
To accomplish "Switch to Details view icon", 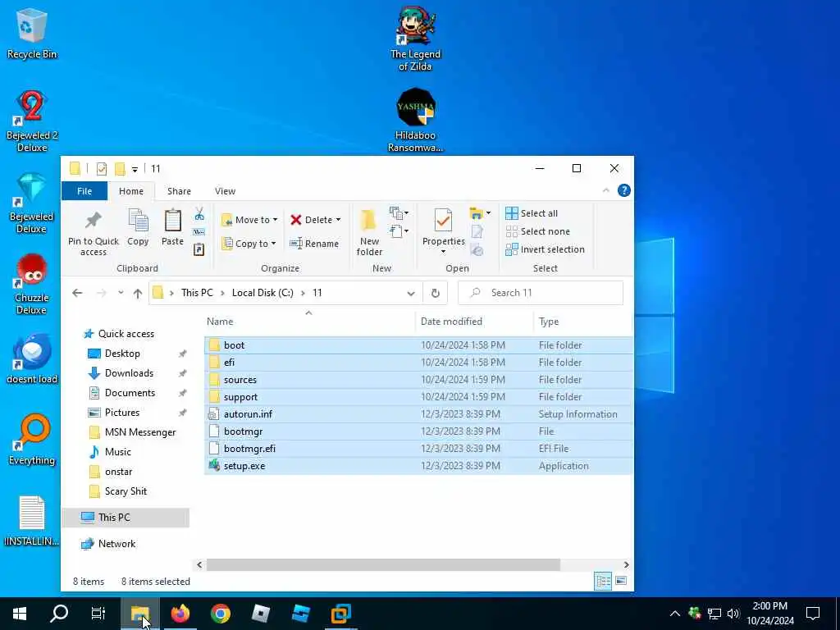I will click(603, 581).
